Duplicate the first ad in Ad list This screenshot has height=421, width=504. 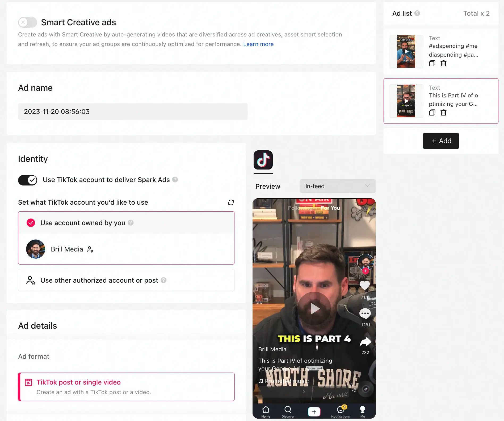point(432,63)
